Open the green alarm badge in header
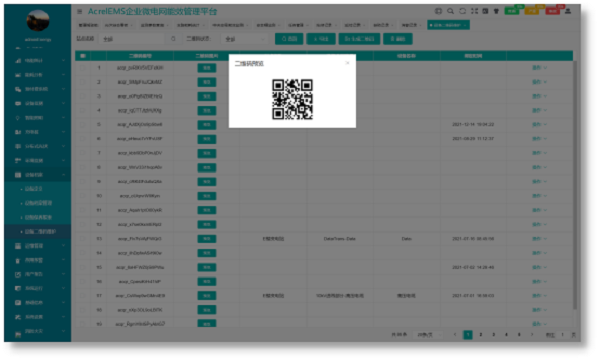600x360 pixels. point(512,11)
